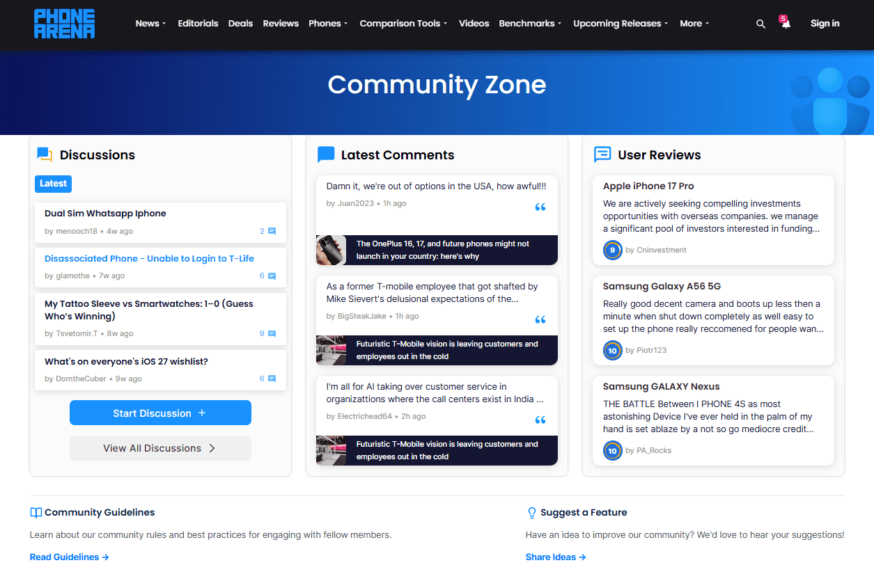The height and width of the screenshot is (588, 874).
Task: Click the quote icon on Juan2023's comment
Action: (540, 207)
